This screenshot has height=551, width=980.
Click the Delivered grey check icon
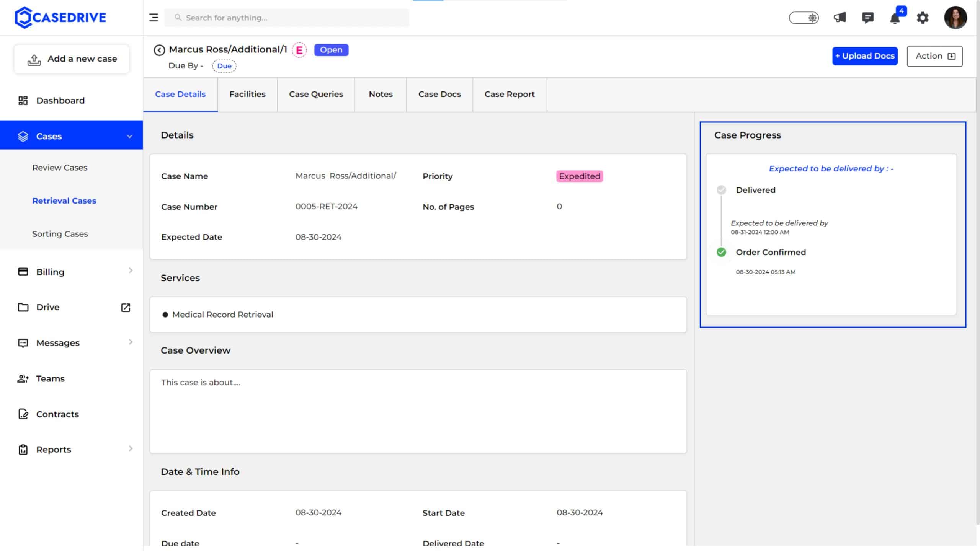click(x=721, y=190)
